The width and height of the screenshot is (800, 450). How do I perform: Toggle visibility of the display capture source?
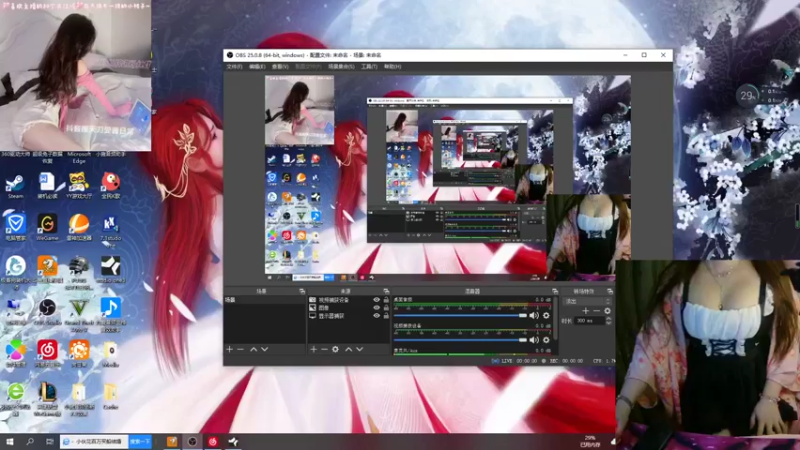377,316
